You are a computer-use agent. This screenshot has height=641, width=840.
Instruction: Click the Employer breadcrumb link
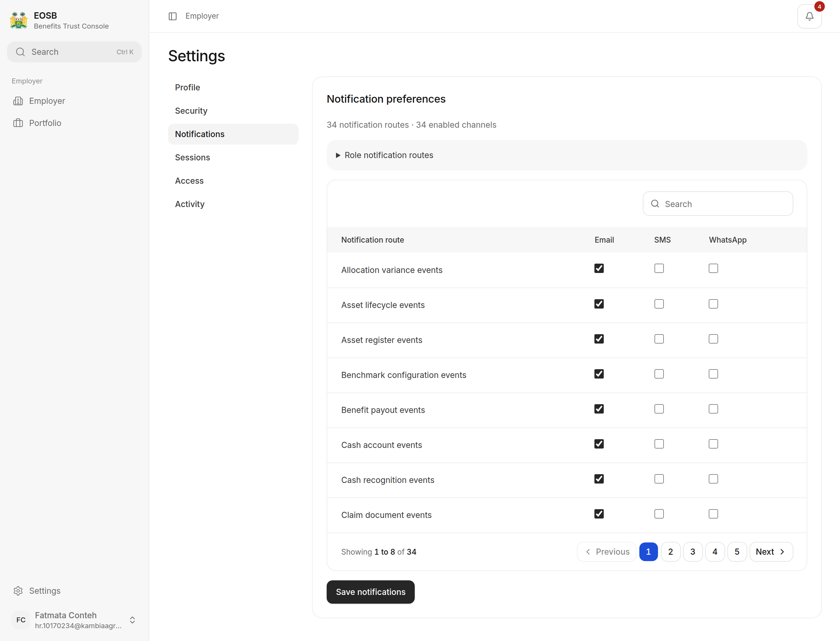(x=202, y=16)
